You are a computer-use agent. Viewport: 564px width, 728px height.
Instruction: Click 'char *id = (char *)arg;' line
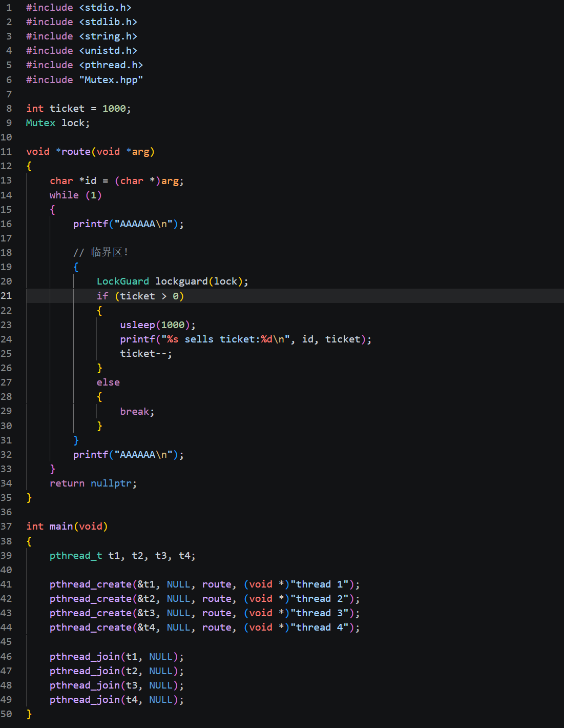click(x=117, y=181)
